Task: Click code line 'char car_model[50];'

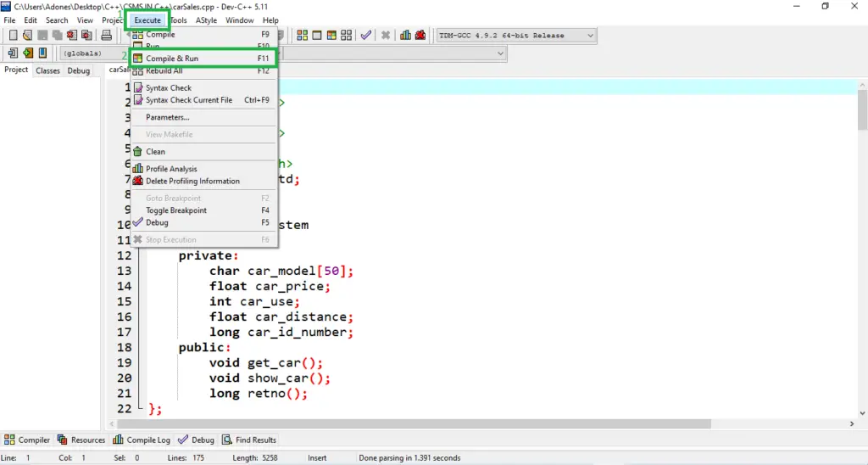Action: pyautogui.click(x=281, y=271)
